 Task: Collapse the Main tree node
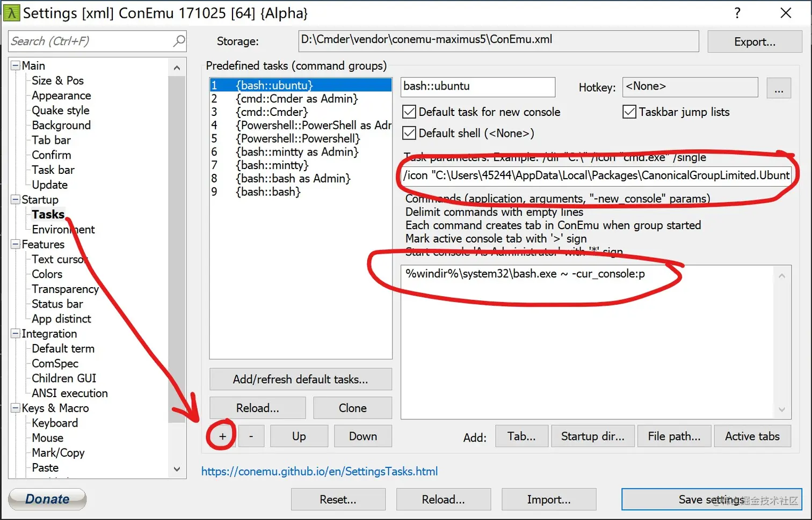click(x=16, y=65)
